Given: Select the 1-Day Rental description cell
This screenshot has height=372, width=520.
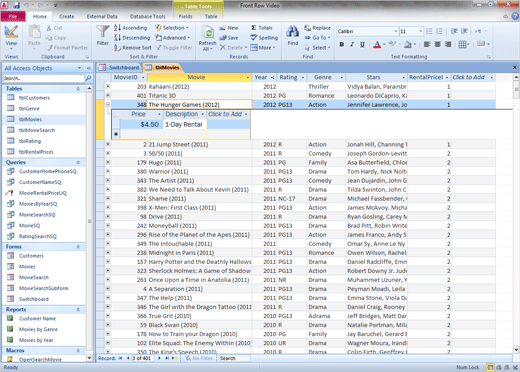Looking at the screenshot, I should pos(185,124).
